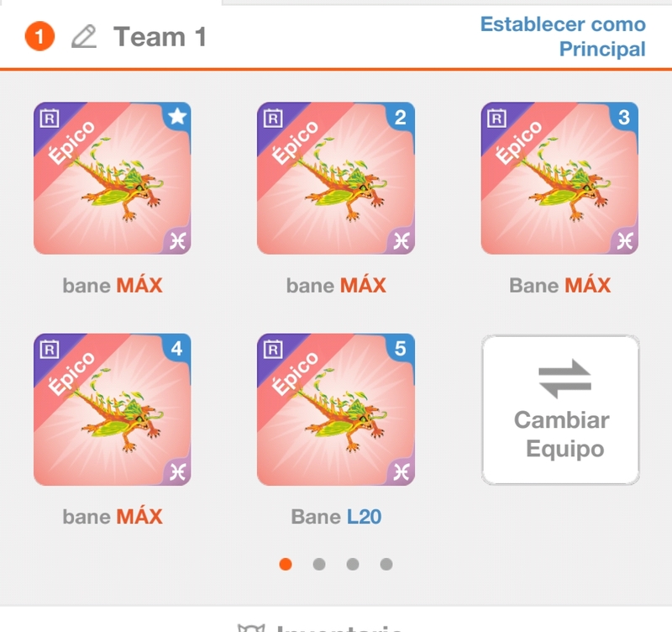672x632 pixels.
Task: Jump to the fourth page dot
Action: (386, 564)
